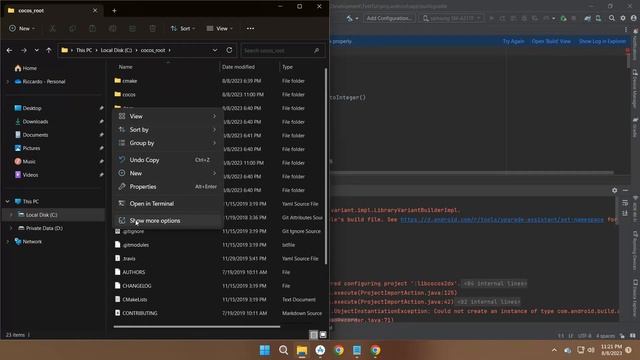This screenshot has width=640, height=360.
Task: Click the Android Studio account avatar icon
Action: (634, 18)
